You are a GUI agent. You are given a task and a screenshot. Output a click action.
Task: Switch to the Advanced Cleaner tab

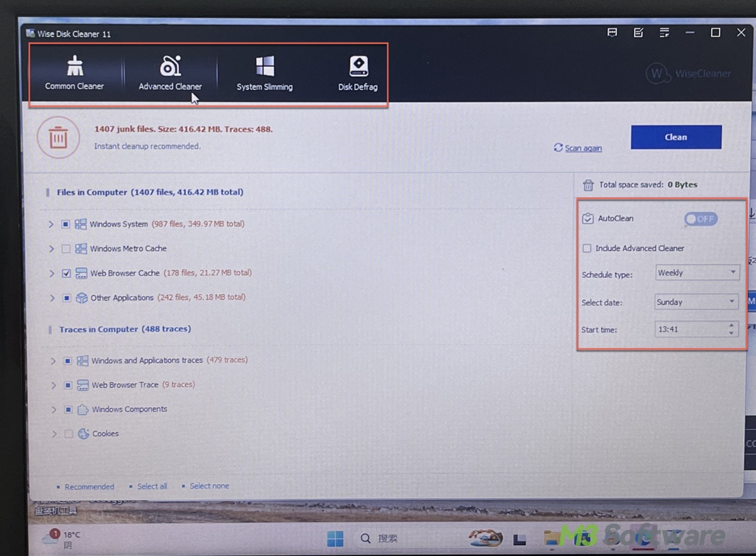click(170, 73)
